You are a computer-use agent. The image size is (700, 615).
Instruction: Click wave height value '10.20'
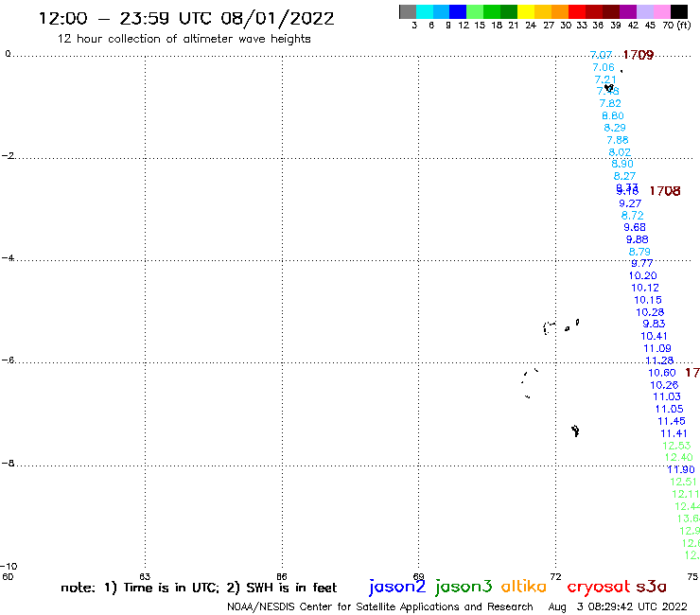point(643,276)
